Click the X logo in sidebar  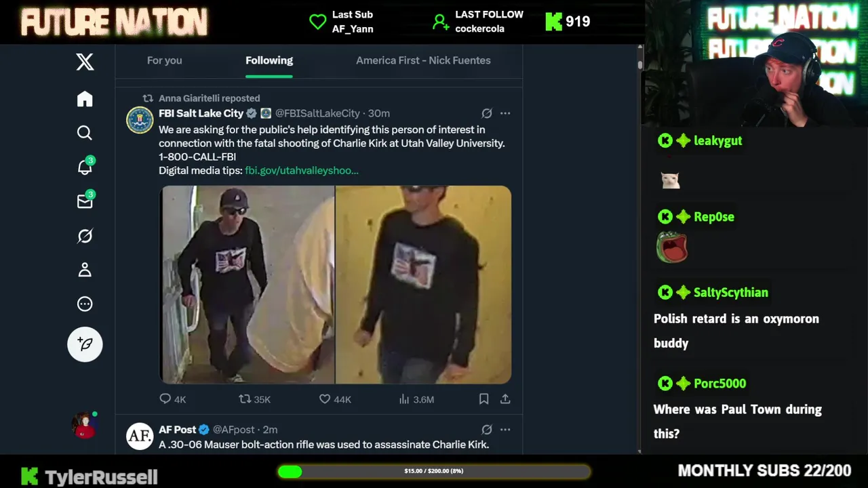pos(85,62)
